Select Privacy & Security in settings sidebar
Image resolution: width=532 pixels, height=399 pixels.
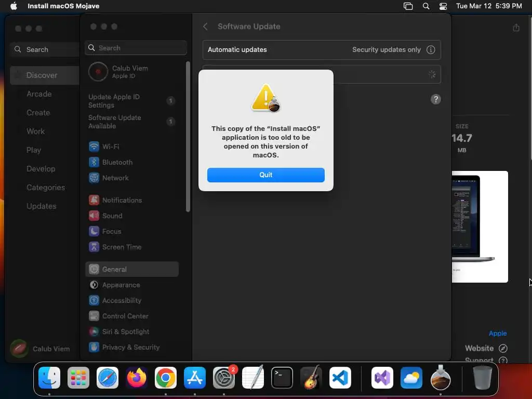[x=132, y=347]
